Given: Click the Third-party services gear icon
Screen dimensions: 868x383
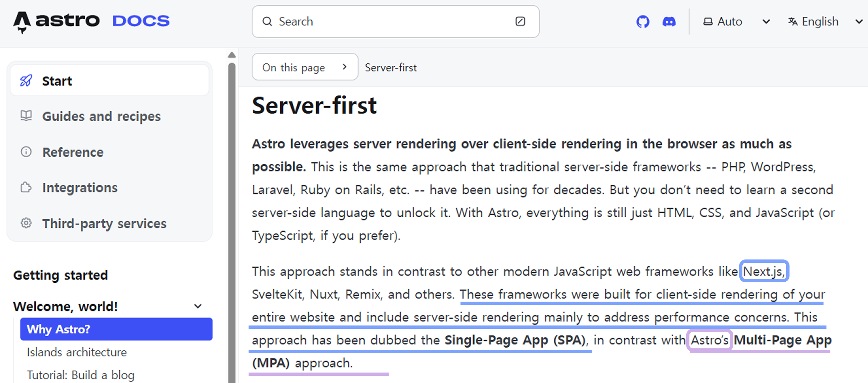Looking at the screenshot, I should [26, 223].
